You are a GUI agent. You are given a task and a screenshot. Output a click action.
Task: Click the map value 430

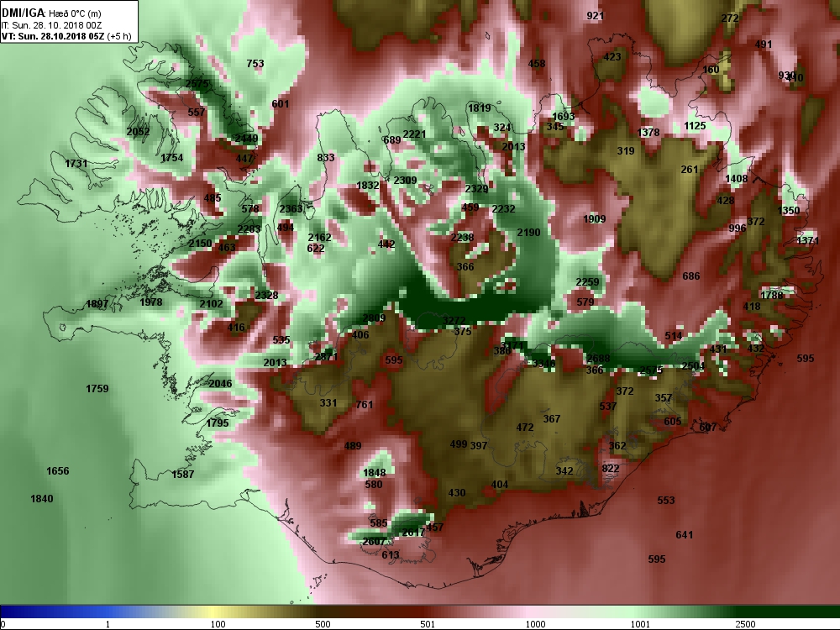(x=457, y=493)
